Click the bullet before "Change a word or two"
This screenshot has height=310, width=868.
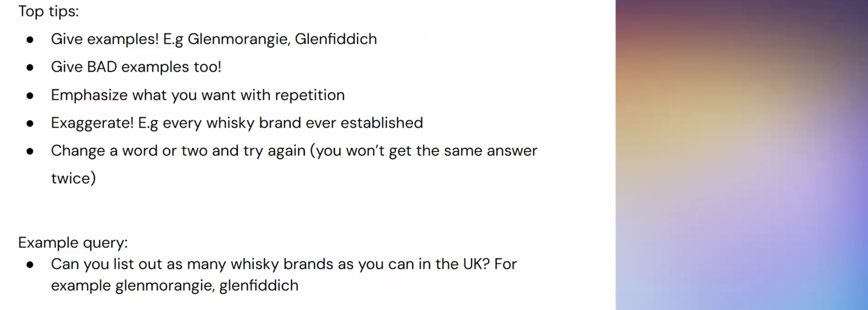coord(30,151)
